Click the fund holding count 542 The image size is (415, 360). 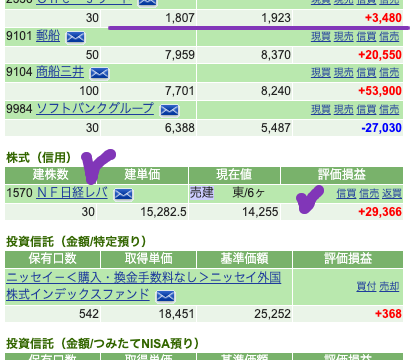coord(89,314)
